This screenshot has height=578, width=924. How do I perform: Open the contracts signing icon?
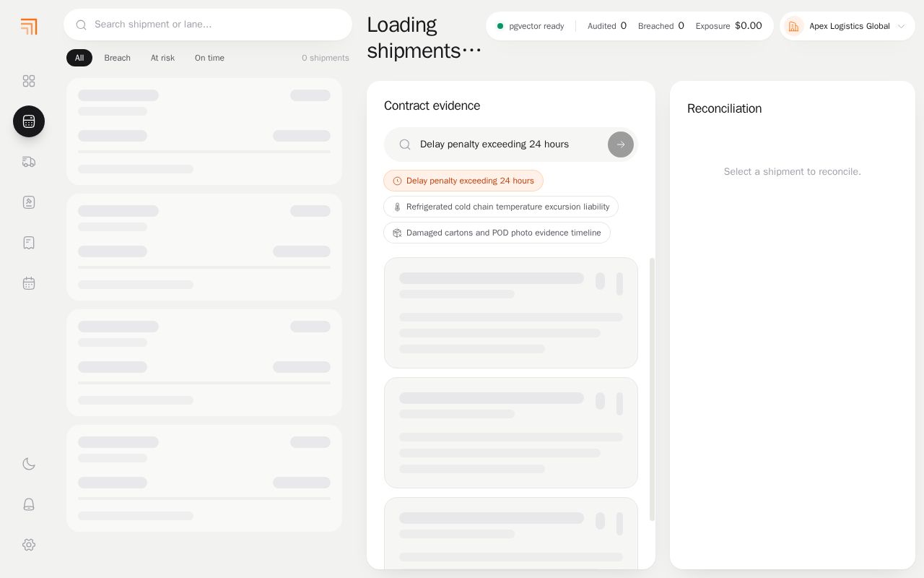(x=29, y=202)
